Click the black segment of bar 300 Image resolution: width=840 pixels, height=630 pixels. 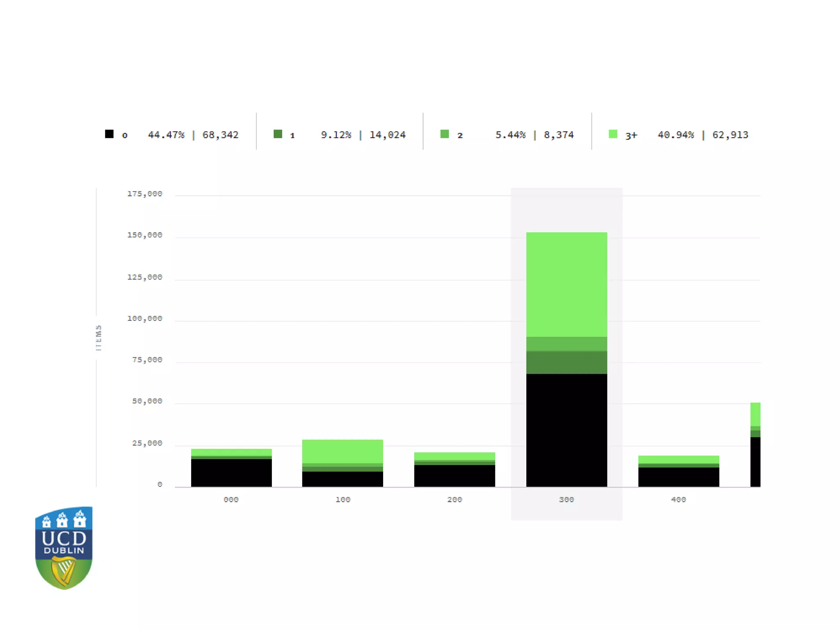click(566, 430)
